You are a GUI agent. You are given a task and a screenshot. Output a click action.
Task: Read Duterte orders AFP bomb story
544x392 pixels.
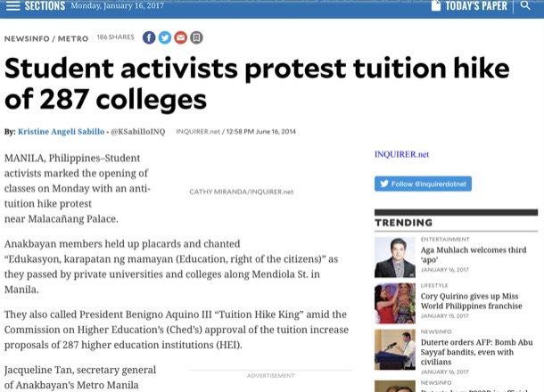click(x=478, y=351)
